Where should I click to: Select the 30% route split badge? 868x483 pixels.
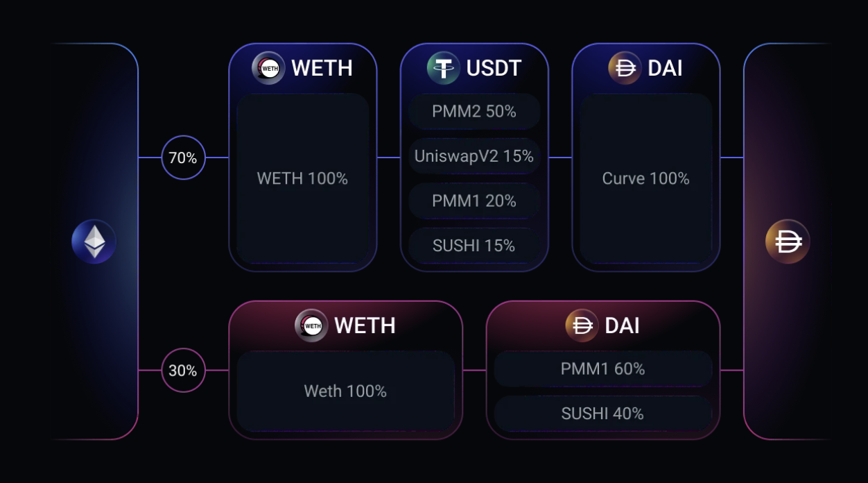click(x=183, y=371)
